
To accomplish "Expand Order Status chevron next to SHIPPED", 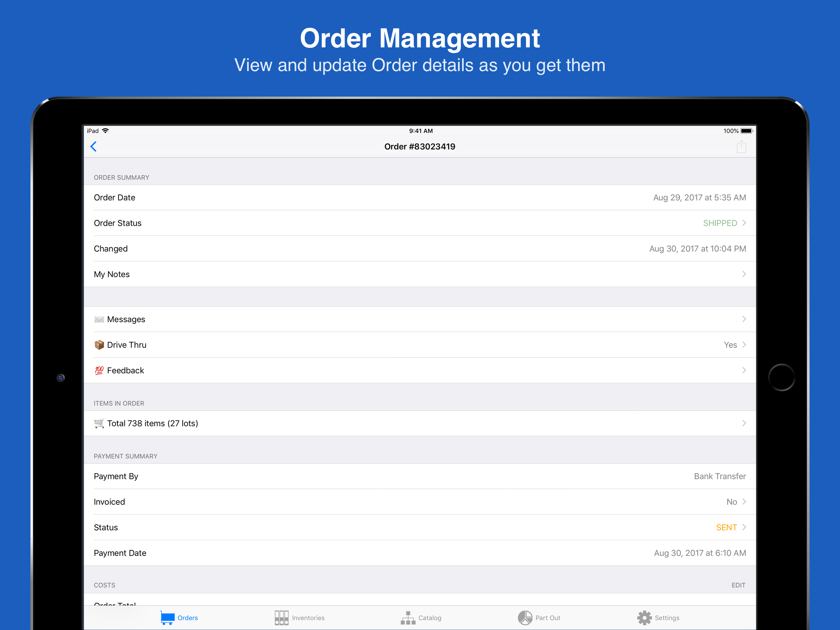I will 744,223.
